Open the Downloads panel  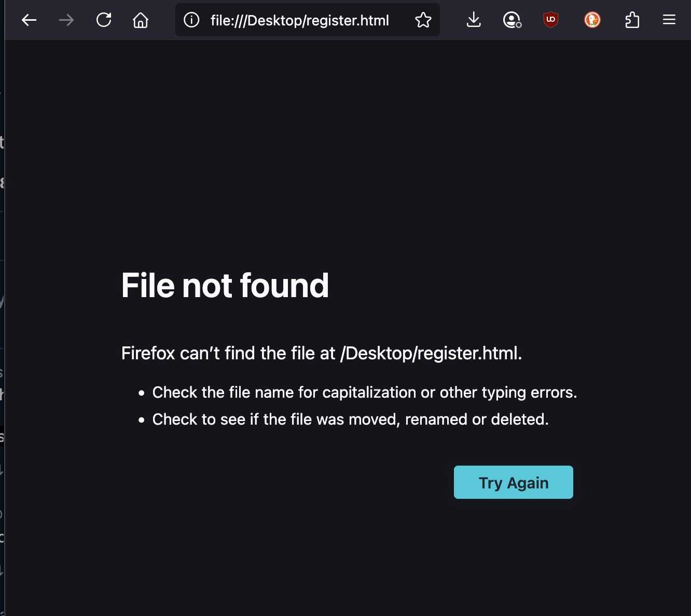[473, 20]
